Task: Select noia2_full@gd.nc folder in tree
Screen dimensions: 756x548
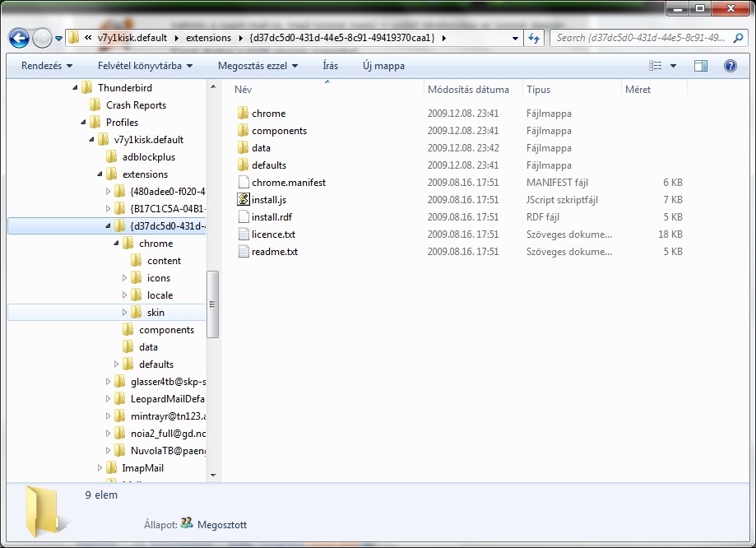Action: point(160,434)
